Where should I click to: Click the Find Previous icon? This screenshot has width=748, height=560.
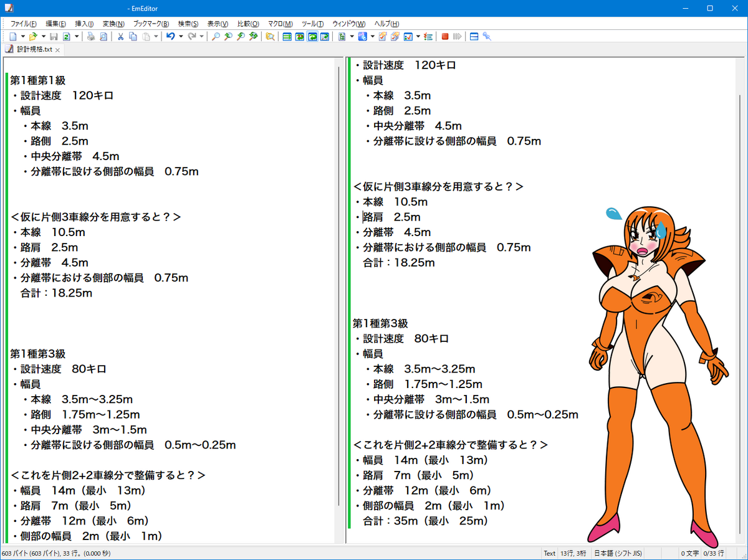(x=241, y=37)
